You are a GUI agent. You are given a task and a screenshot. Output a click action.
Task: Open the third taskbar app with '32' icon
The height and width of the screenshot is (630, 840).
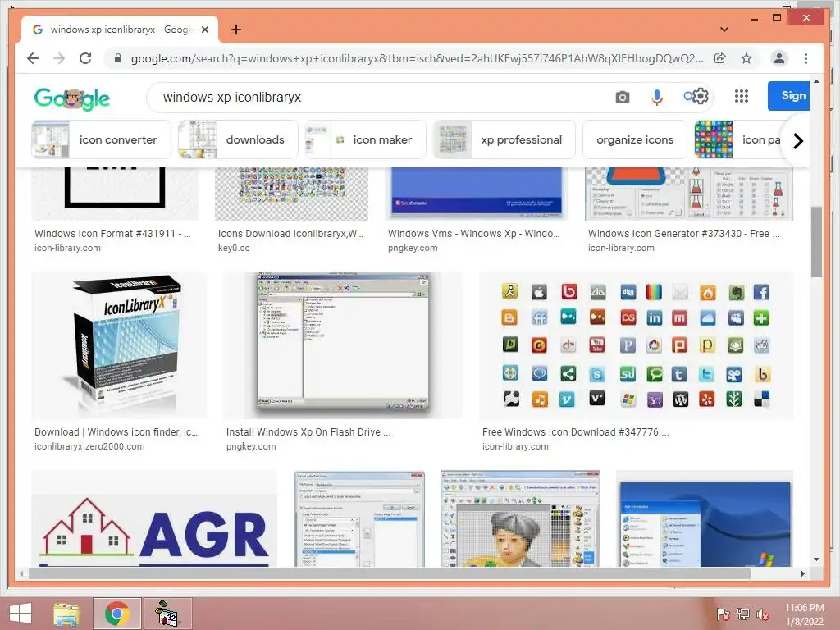pos(167,614)
